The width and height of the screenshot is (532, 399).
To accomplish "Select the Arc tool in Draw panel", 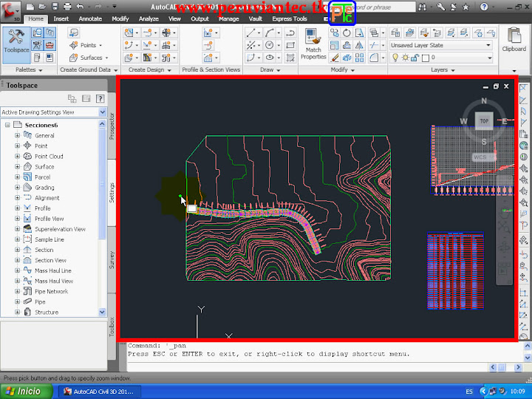I will tap(270, 33).
